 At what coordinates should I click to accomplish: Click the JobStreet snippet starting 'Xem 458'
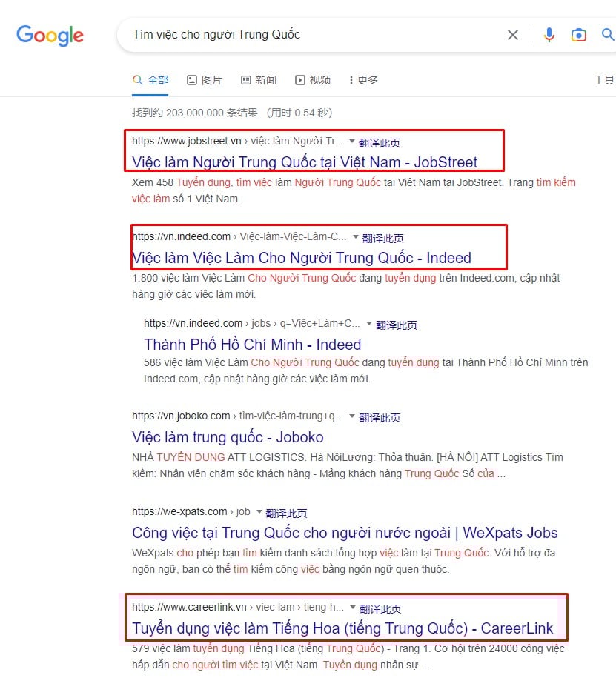click(x=354, y=190)
